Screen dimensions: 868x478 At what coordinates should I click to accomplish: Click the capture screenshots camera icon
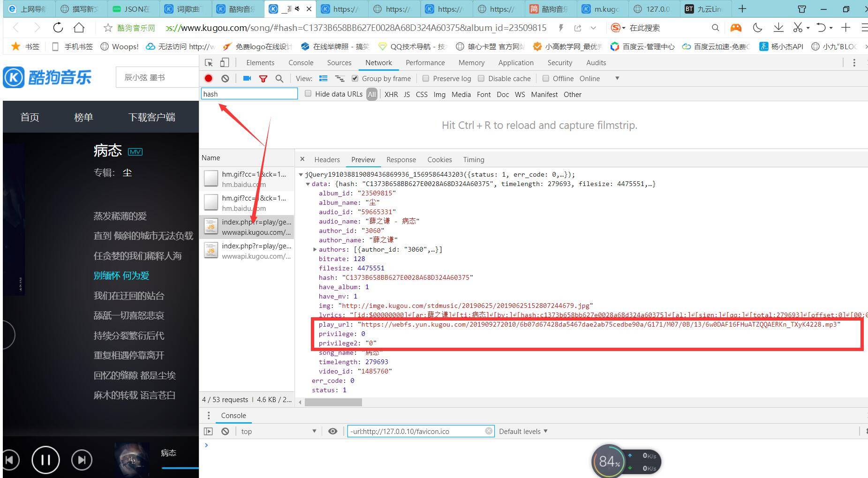click(247, 78)
